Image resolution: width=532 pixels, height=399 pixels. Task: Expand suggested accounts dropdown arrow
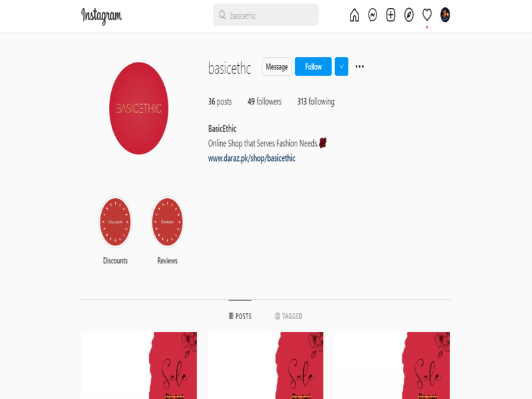341,66
